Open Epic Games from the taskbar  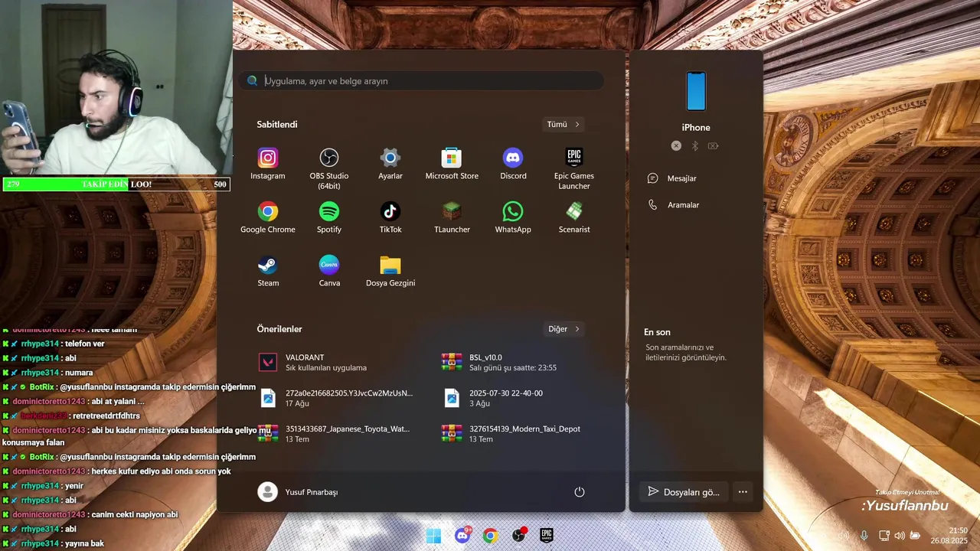547,536
